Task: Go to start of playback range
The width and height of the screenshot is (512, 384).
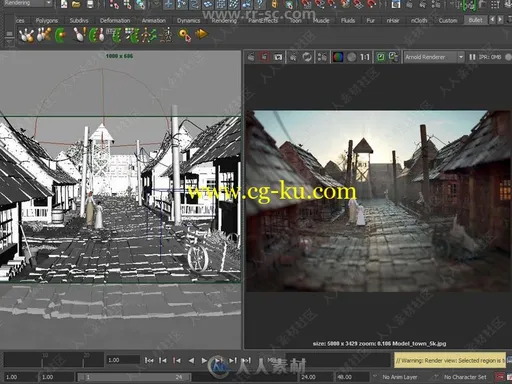Action: pyautogui.click(x=149, y=360)
